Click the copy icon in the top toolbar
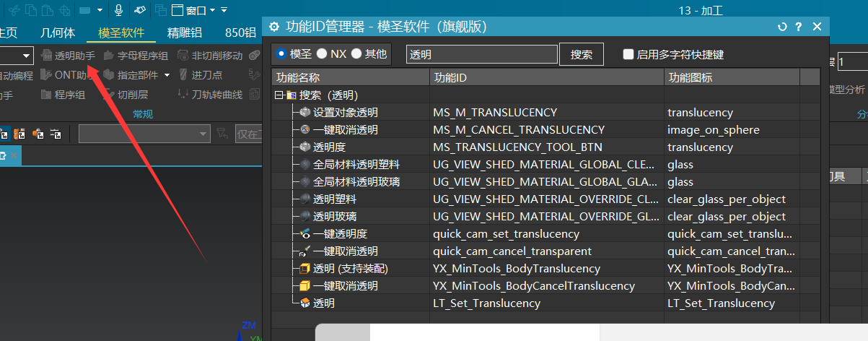Screen dimensions: 868x341 (x=31, y=10)
